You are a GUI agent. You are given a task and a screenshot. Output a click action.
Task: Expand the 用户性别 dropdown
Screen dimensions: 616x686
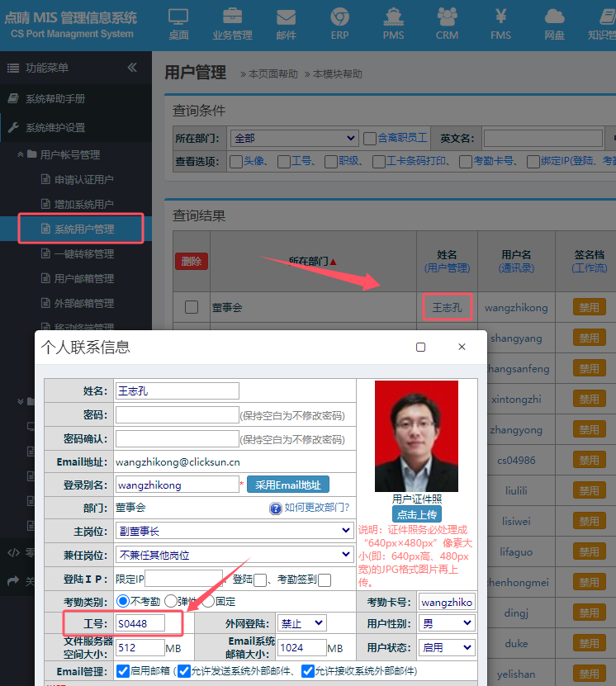[446, 623]
